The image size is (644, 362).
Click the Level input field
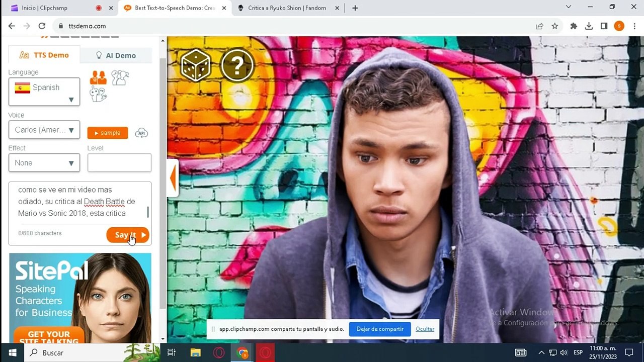pos(119,163)
